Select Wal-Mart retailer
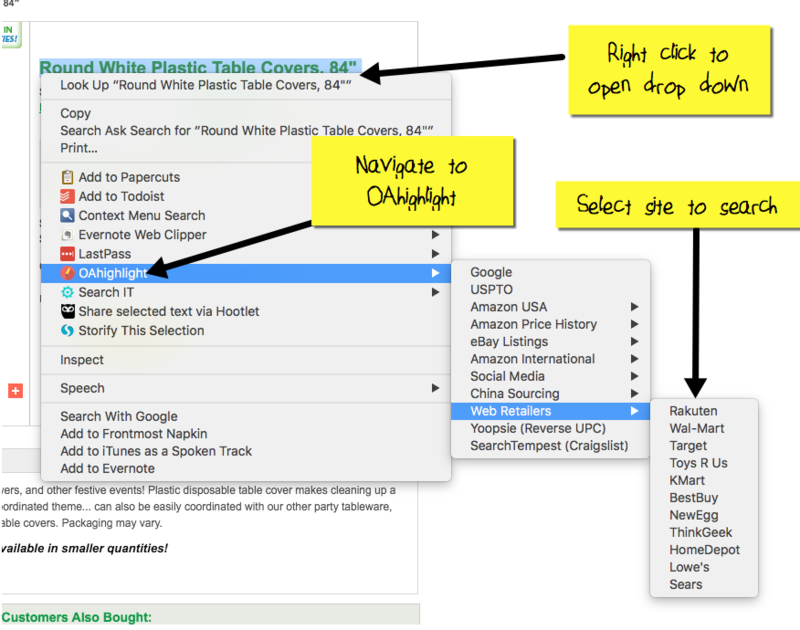 click(x=704, y=428)
